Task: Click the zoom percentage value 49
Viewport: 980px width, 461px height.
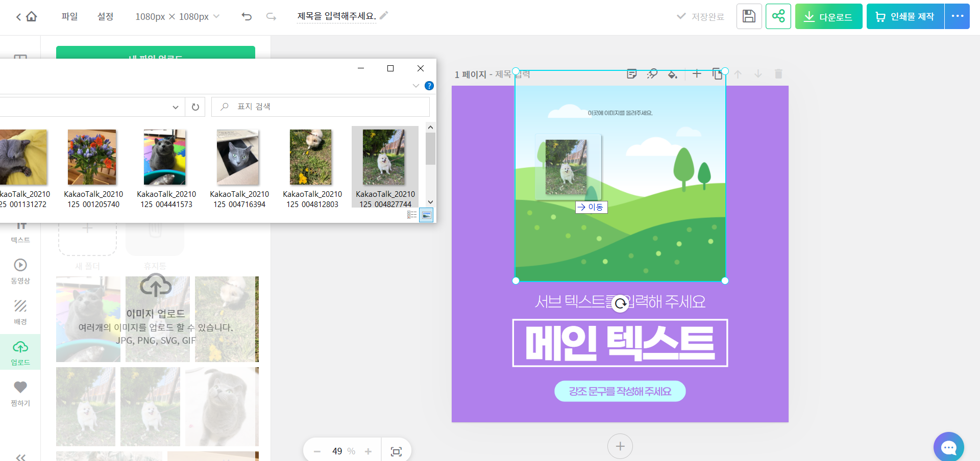Action: tap(337, 451)
